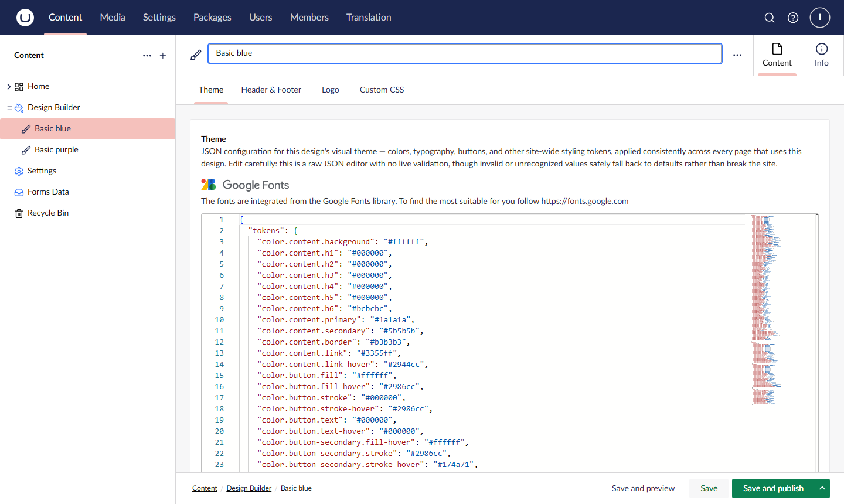Click the "color.content.link" line in editor
This screenshot has height=504, width=844.
pos(329,353)
